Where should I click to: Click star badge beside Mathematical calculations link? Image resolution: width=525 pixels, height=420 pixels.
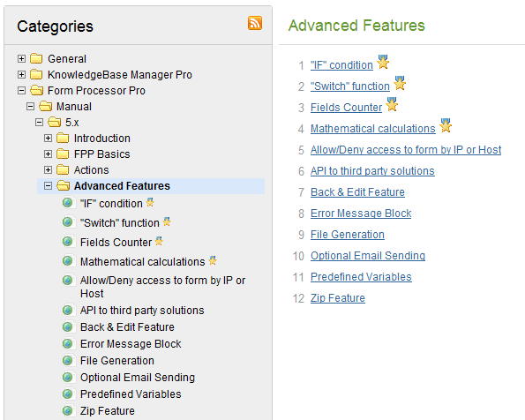point(446,125)
